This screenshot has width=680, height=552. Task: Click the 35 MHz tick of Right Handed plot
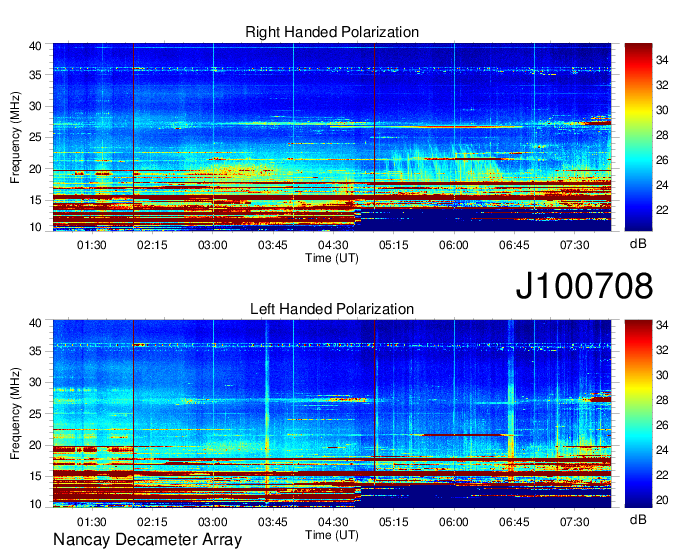coord(35,75)
